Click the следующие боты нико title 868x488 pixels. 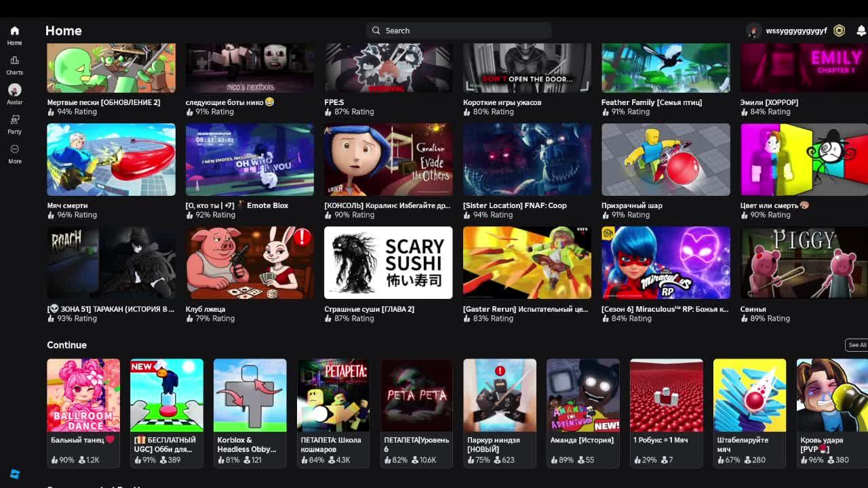(x=230, y=102)
